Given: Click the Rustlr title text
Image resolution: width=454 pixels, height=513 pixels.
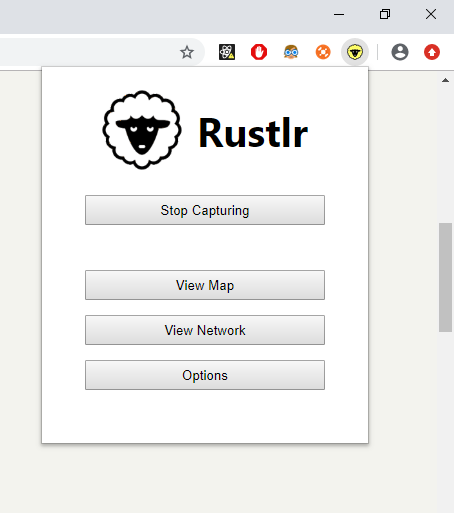Looking at the screenshot, I should [x=253, y=133].
